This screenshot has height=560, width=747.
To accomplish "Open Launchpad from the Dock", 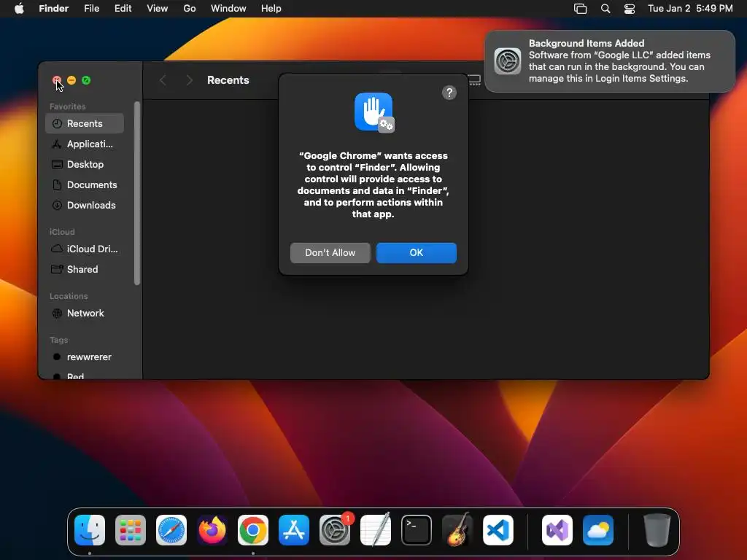I will [131, 530].
